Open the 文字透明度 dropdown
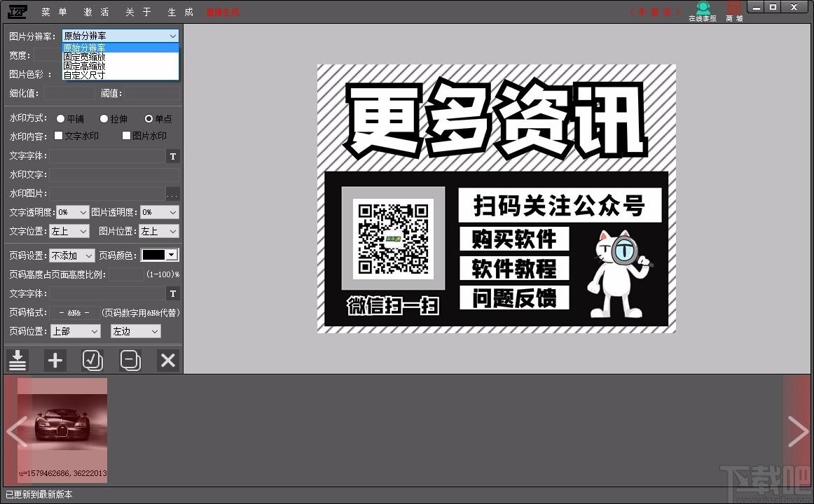Screen dimensions: 814x504 pyautogui.click(x=73, y=212)
